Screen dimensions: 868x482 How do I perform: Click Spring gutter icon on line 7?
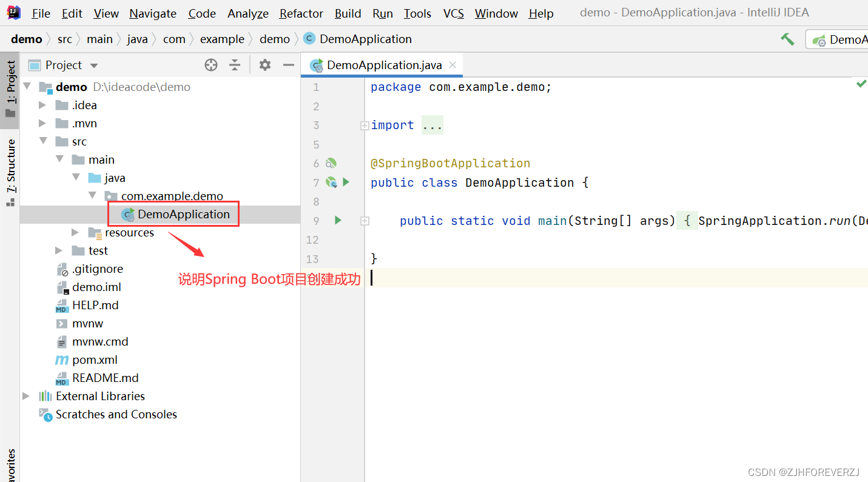pos(331,182)
